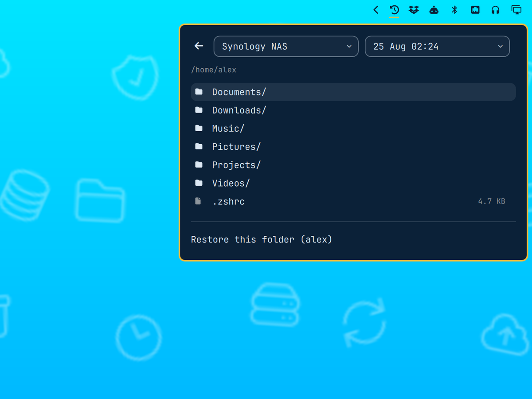532x399 pixels.
Task: Click the 4.7 KB file size
Action: tap(492, 201)
